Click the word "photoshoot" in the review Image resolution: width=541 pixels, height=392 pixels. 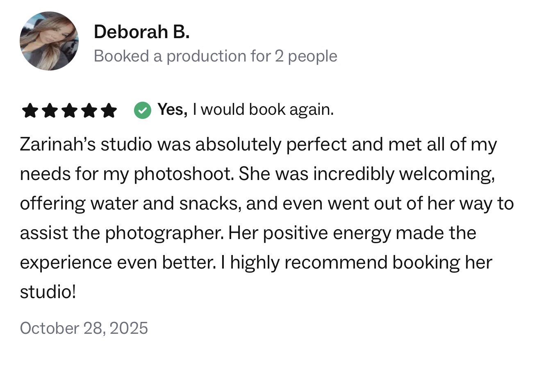183,174
